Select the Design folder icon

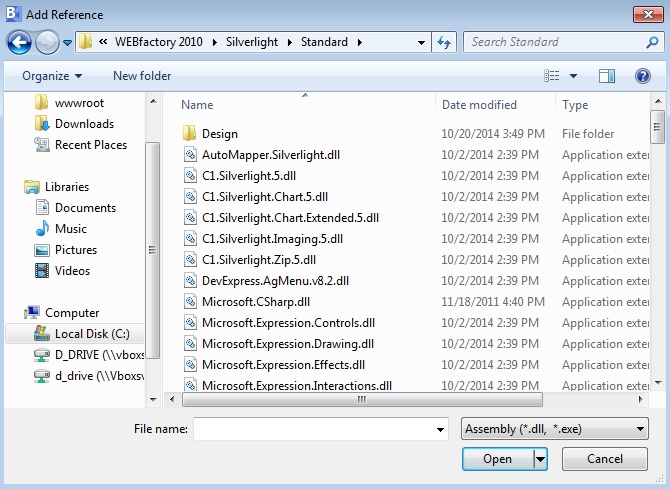[189, 133]
